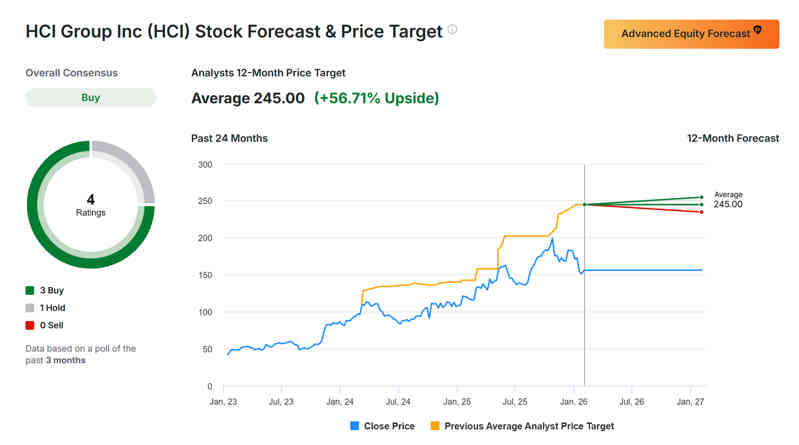
Task: Click the premium shield icon on Advanced Equity Forecast
Action: click(x=757, y=33)
